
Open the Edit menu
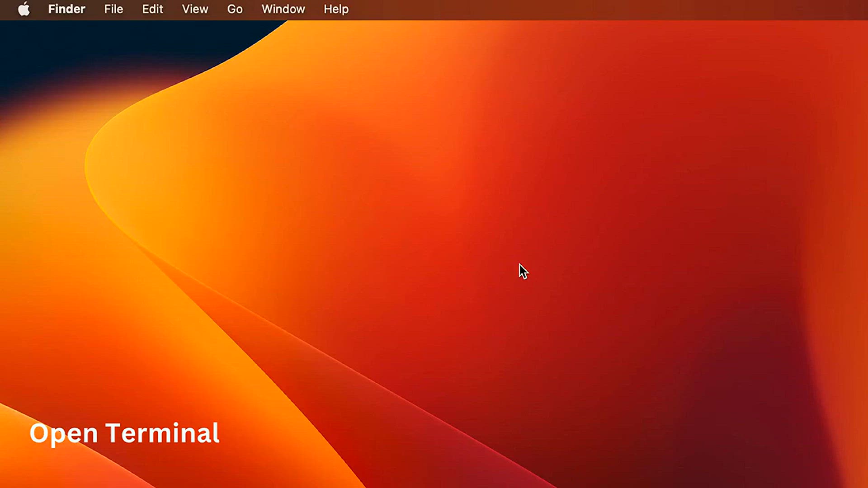pos(152,9)
